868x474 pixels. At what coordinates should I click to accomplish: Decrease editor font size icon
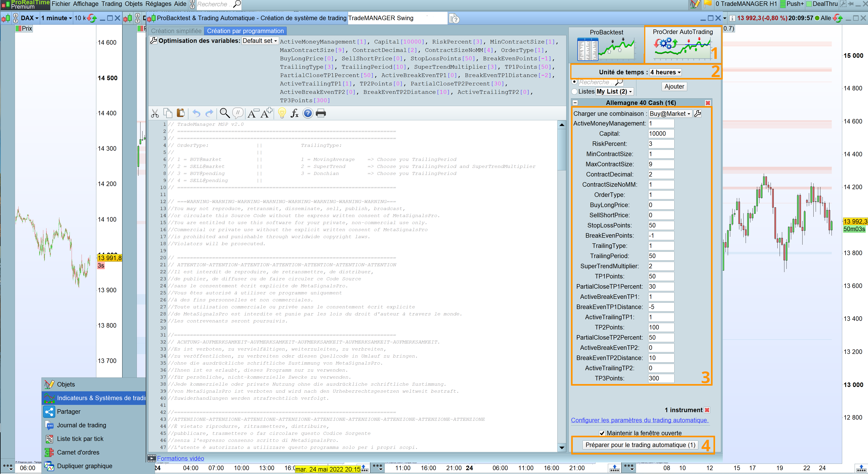tap(253, 113)
